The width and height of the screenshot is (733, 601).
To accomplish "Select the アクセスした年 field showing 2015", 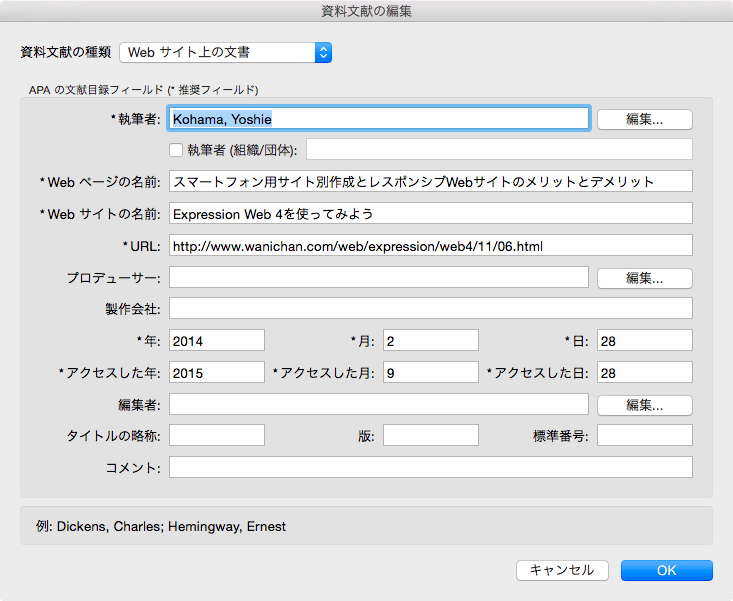I will (x=217, y=373).
